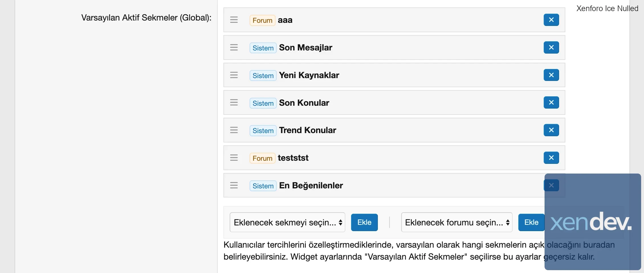Open the 'Eklenecek sekmeyi seçin...' dropdown
The width and height of the screenshot is (644, 273).
pyautogui.click(x=287, y=222)
